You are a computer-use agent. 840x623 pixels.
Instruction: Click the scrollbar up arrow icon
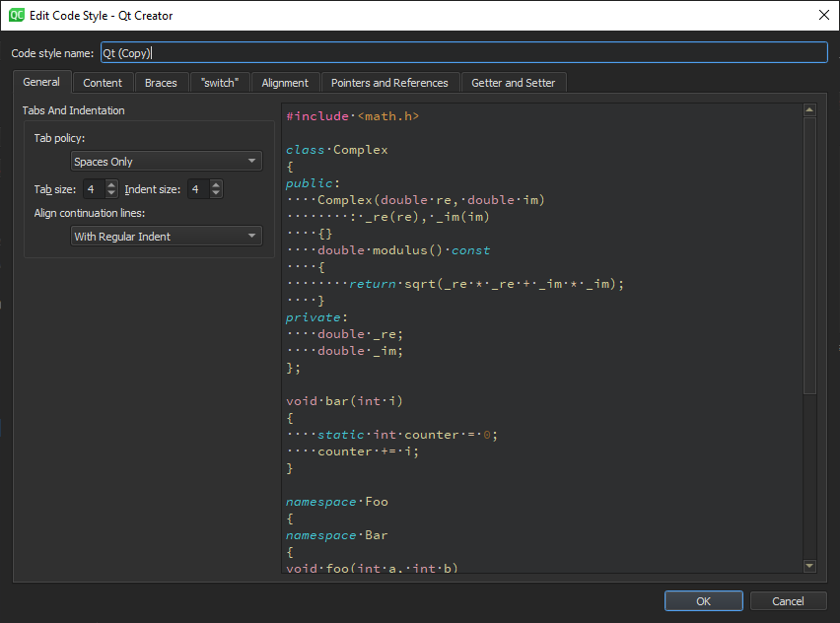[809, 109]
